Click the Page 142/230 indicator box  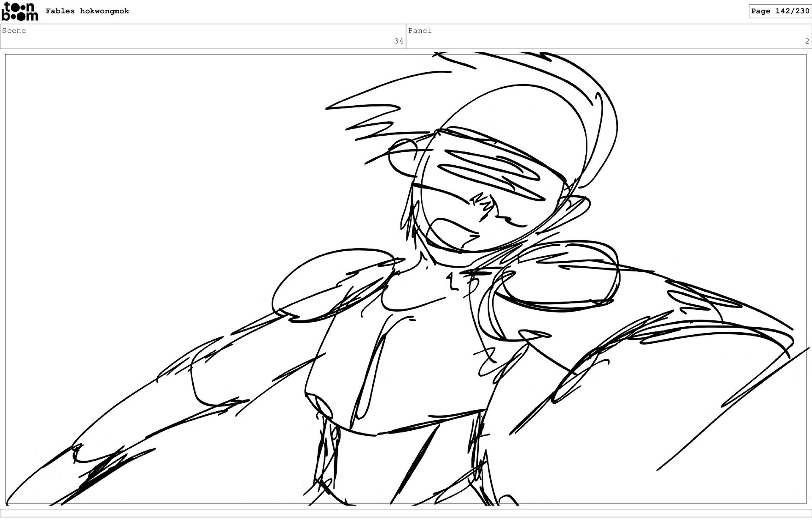pyautogui.click(x=780, y=11)
